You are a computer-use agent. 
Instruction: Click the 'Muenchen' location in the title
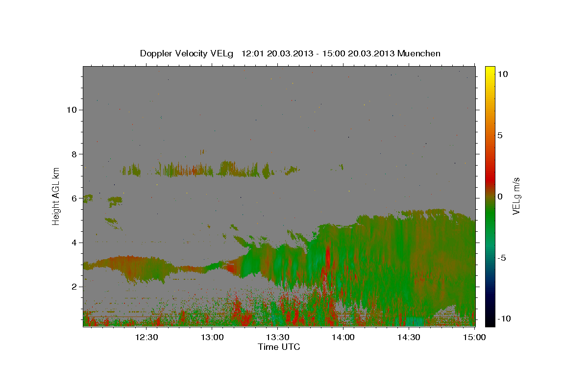tap(419, 53)
